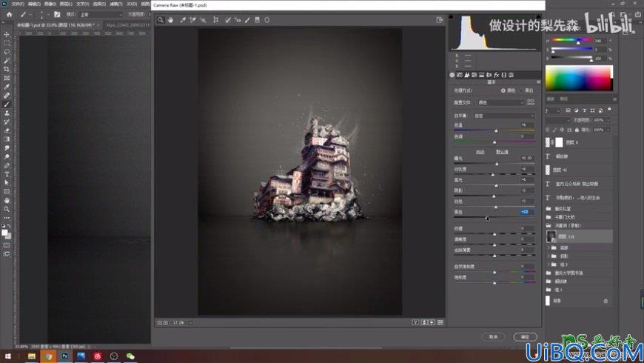The image size is (644, 363).
Task: Expand the second collapsed group below layer 116
Action: tap(549, 256)
